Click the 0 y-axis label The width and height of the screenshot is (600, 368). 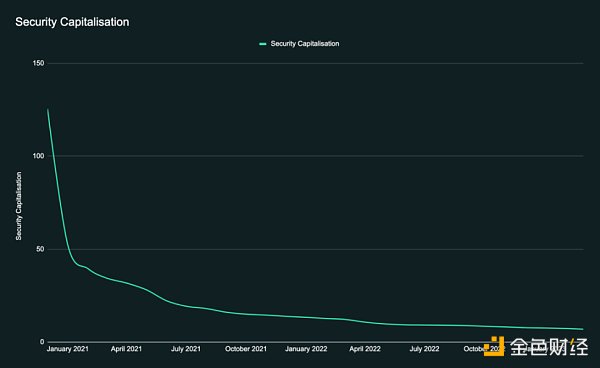click(x=42, y=342)
